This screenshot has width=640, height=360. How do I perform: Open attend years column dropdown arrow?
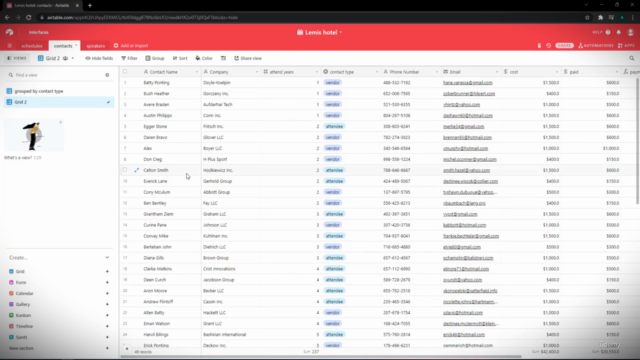[317, 72]
